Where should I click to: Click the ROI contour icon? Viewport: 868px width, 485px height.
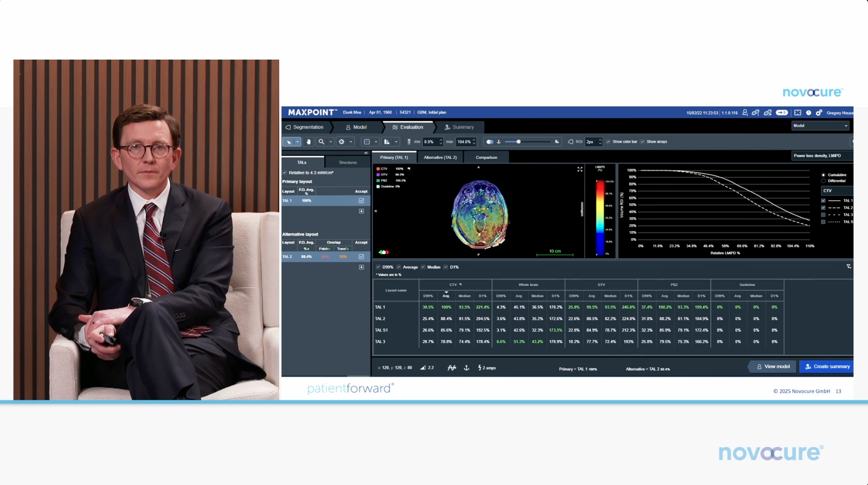pos(570,142)
